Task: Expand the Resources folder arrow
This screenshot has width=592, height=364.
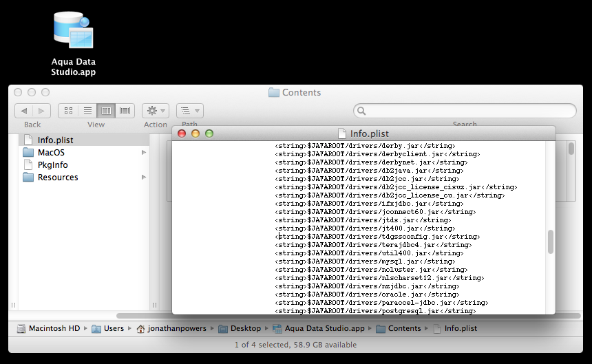Action: click(143, 178)
